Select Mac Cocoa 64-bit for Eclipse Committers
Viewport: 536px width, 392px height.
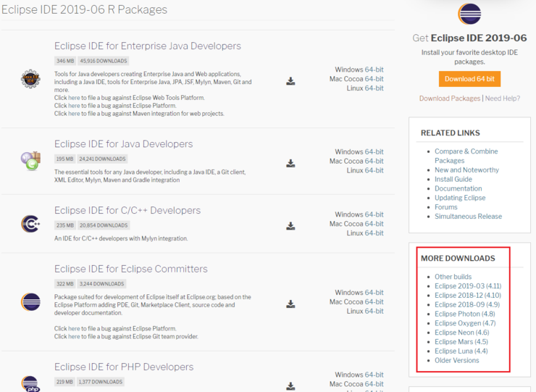(x=374, y=301)
